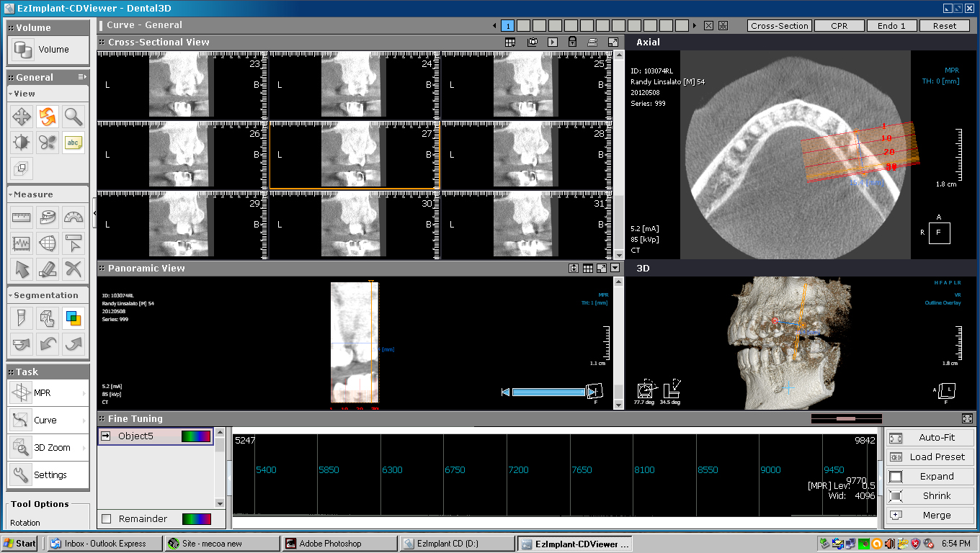Click the blue panoramic slice slider

[548, 392]
